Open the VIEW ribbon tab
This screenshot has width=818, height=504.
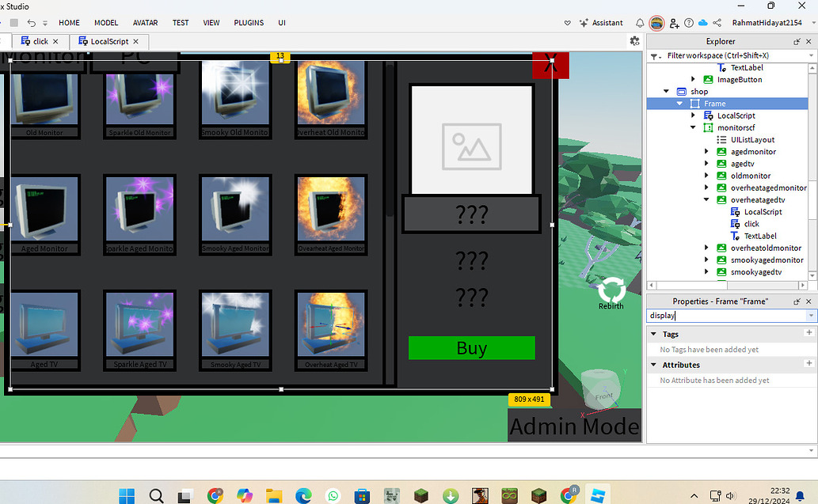pos(211,23)
